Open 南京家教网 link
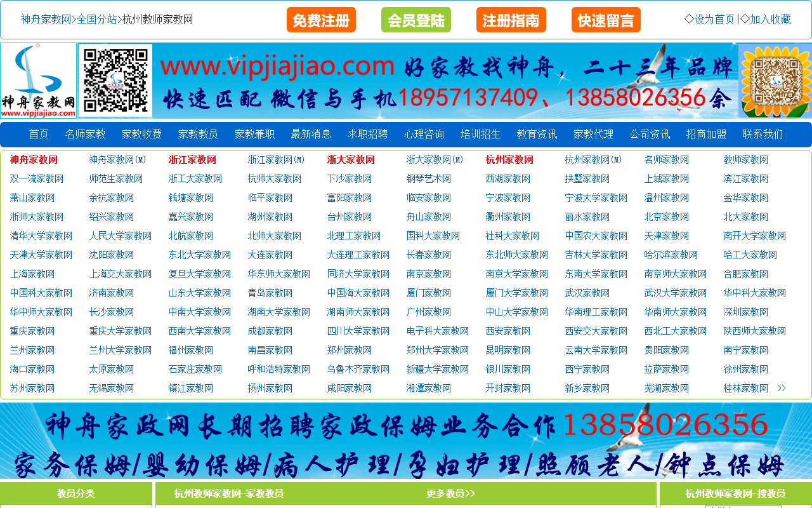Screen dimensions: 812x508 point(429,274)
